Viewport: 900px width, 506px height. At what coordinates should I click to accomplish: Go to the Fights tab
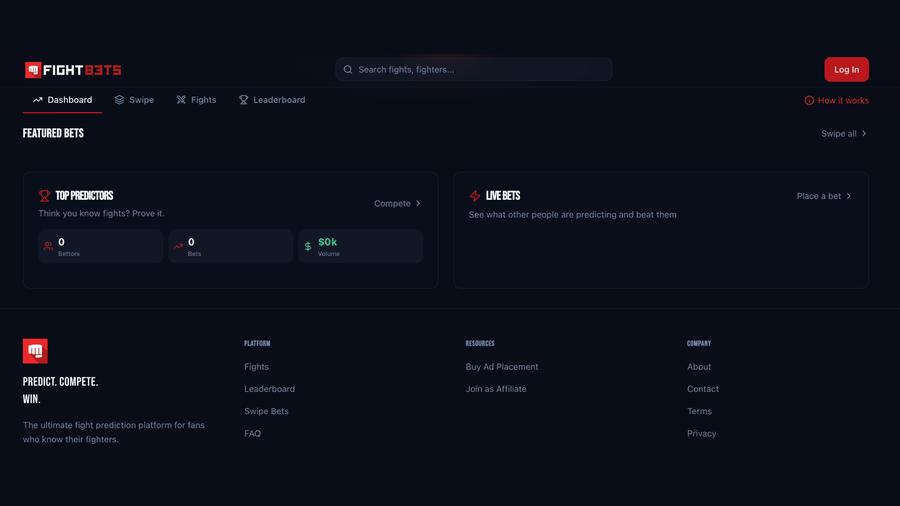[196, 100]
